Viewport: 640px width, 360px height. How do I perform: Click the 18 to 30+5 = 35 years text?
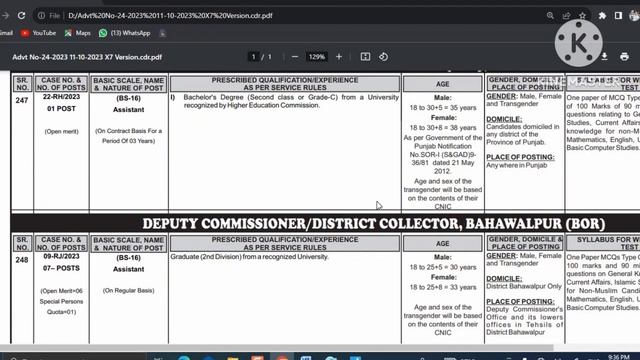pos(443,108)
